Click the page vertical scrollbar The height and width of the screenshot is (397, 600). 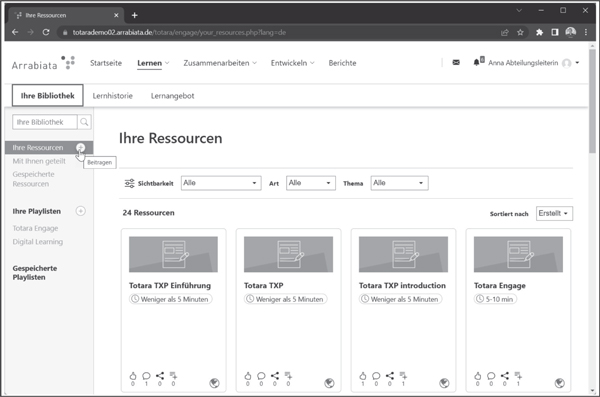click(592, 101)
